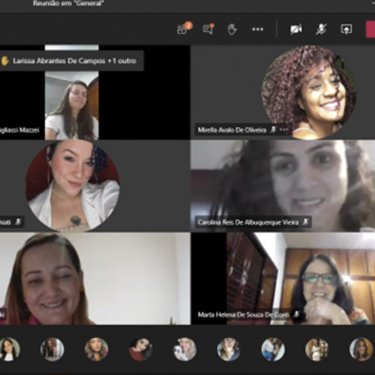Select Marta Helena De Souza's video tile
Image resolution: width=375 pixels, height=375 pixels.
coord(283,278)
